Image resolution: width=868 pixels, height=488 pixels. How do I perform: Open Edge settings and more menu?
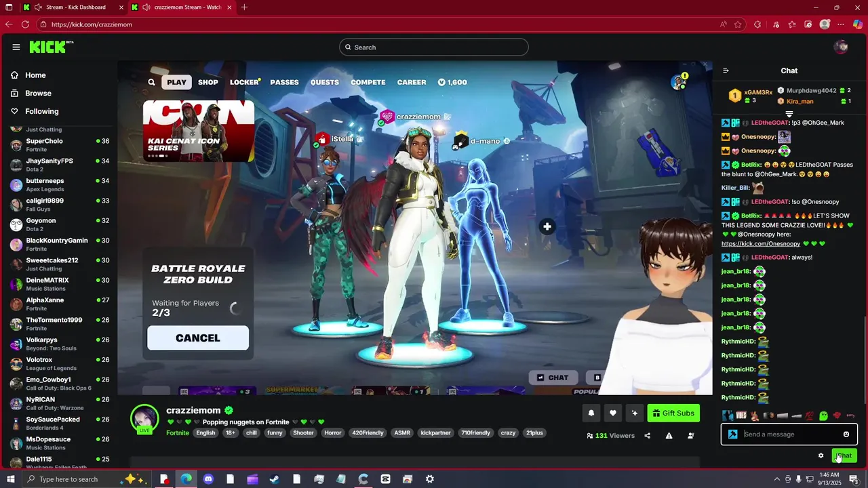pos(841,24)
